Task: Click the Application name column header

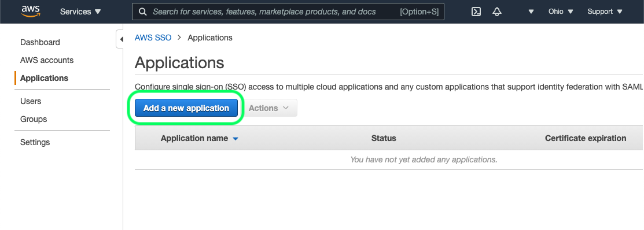Action: [194, 138]
